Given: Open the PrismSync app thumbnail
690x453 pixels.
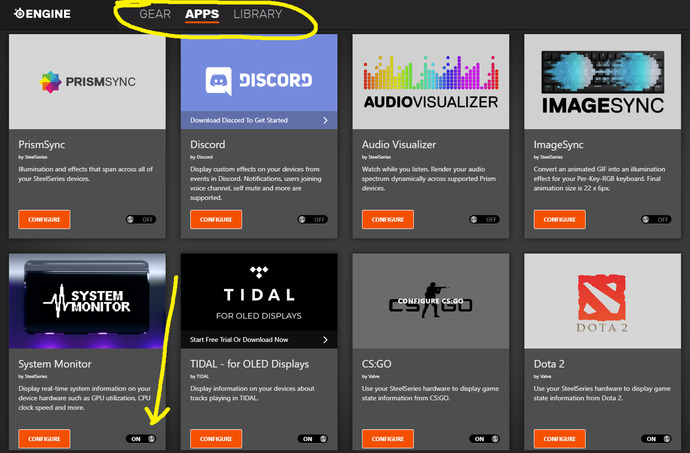Looking at the screenshot, I should [88, 81].
